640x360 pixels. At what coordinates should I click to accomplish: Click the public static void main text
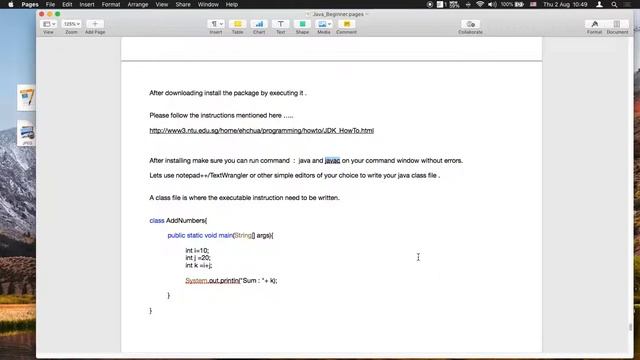point(200,236)
